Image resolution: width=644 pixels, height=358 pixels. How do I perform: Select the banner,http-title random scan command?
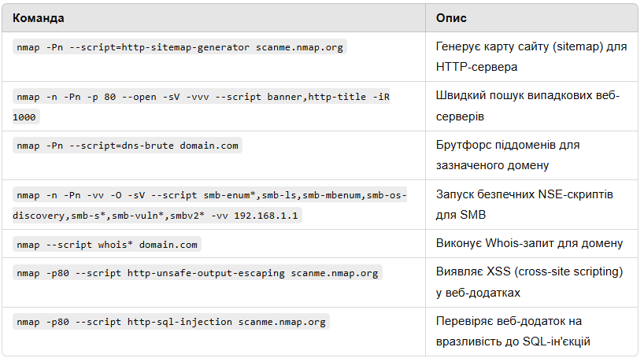pos(202,97)
